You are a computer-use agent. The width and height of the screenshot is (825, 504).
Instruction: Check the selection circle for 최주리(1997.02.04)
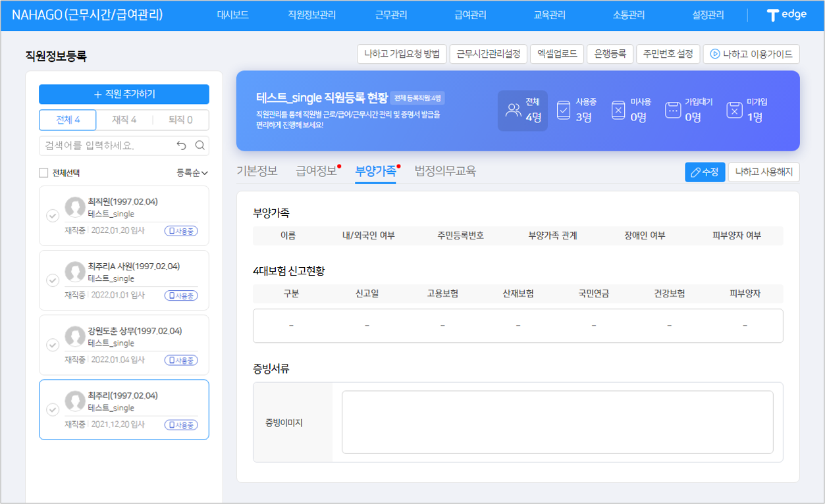53,409
